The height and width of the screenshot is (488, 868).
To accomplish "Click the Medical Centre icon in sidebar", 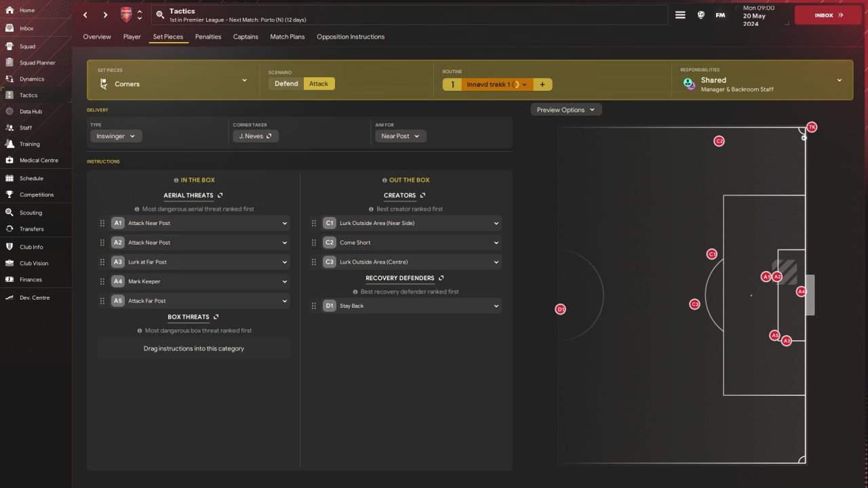I will [x=9, y=160].
